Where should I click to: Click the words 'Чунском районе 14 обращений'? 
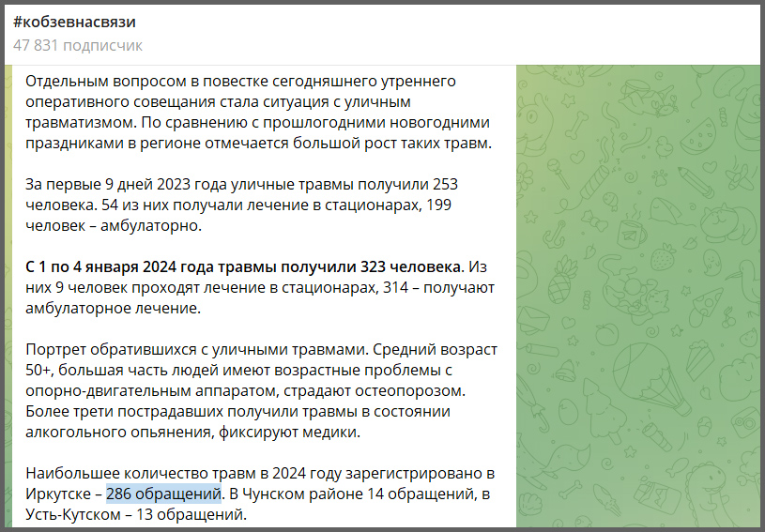tap(358, 494)
